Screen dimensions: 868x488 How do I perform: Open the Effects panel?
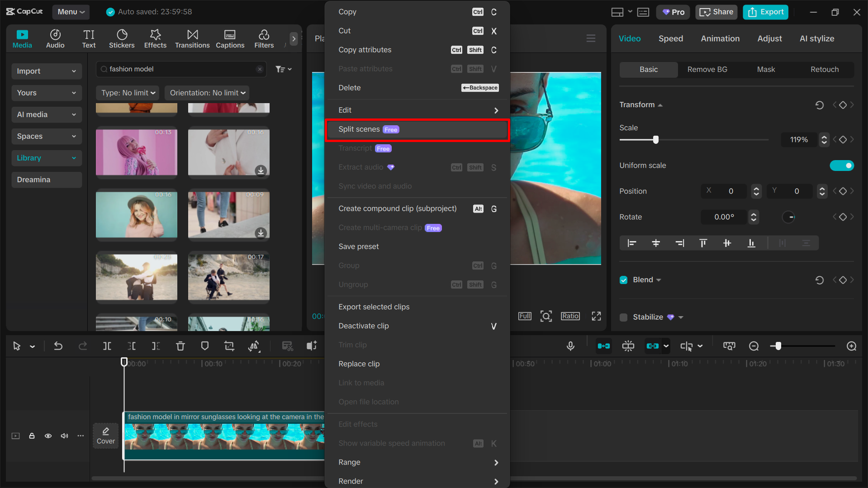(155, 38)
